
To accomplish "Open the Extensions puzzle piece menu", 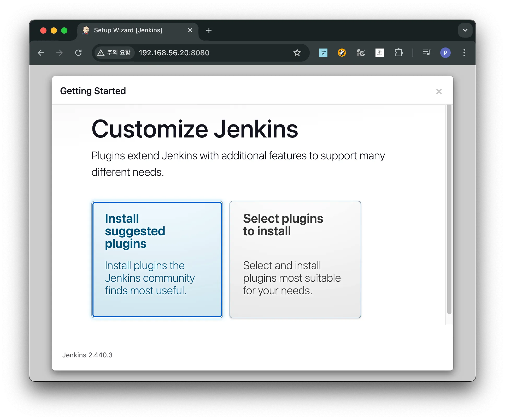I will pos(398,53).
